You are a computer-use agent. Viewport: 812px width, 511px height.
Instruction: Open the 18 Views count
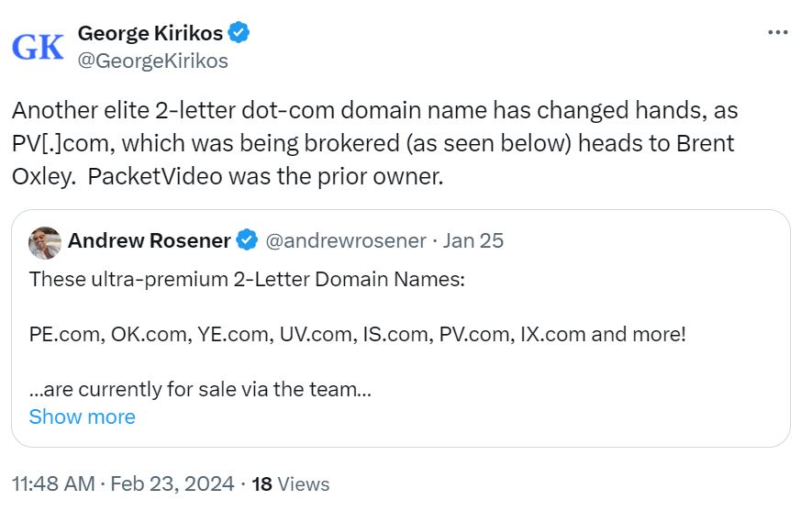290,483
